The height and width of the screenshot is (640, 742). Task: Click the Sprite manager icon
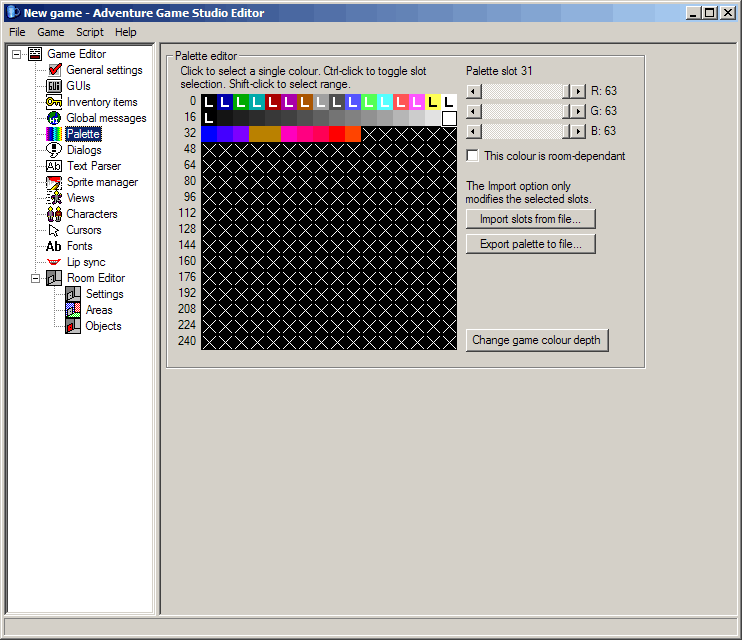(x=53, y=182)
